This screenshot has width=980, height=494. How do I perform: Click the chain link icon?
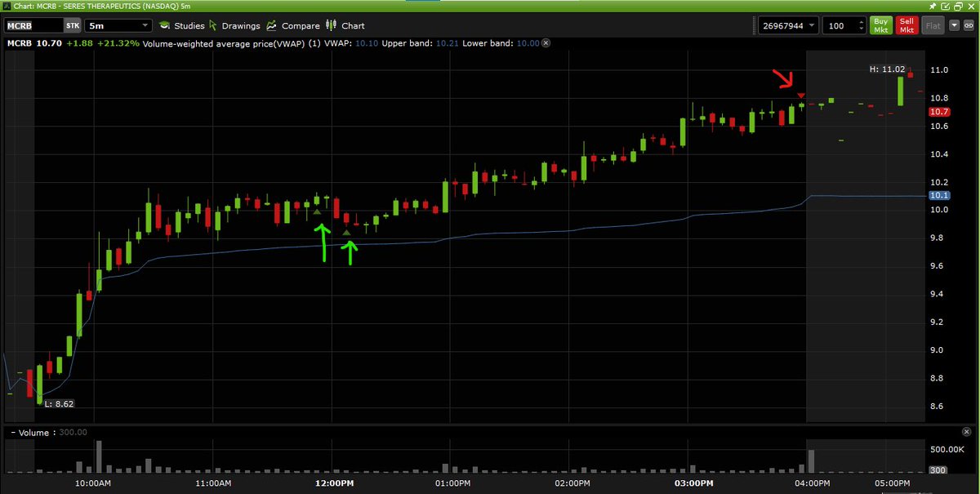point(970,26)
